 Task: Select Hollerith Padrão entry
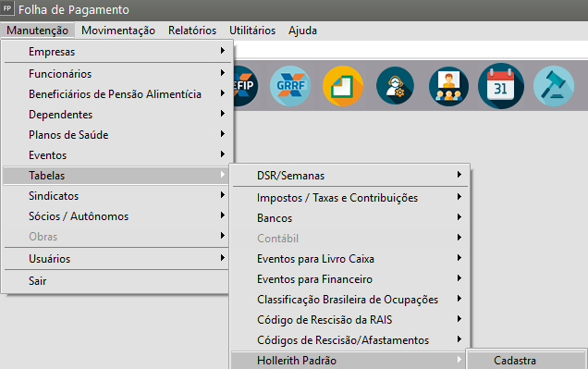tap(349, 360)
